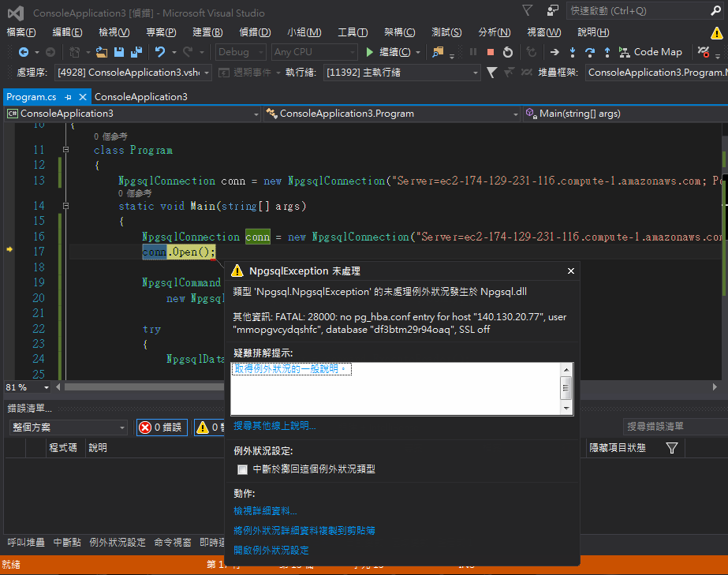Undo the last edit with Undo icon
This screenshot has width=728, height=575.
pyautogui.click(x=160, y=52)
